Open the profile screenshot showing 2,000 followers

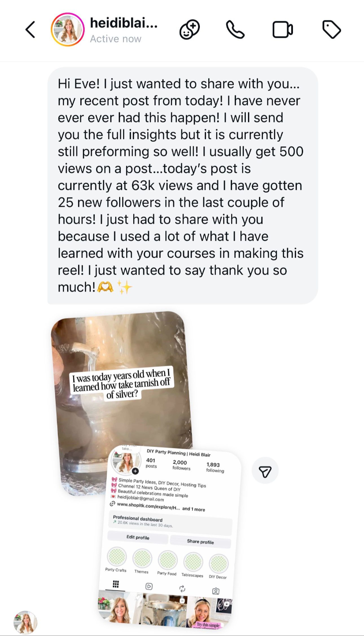170,537
